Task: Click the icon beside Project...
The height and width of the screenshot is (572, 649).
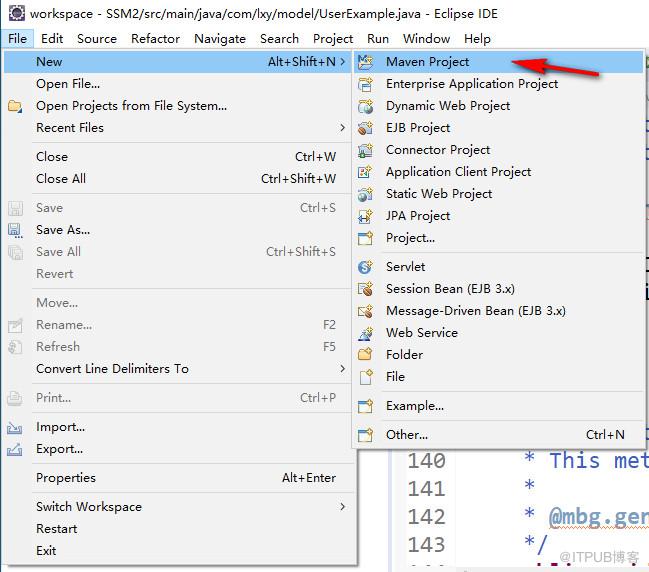Action: click(x=365, y=238)
